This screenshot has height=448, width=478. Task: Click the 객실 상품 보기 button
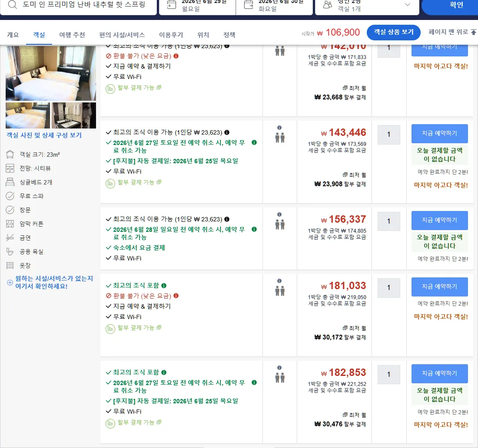click(394, 32)
